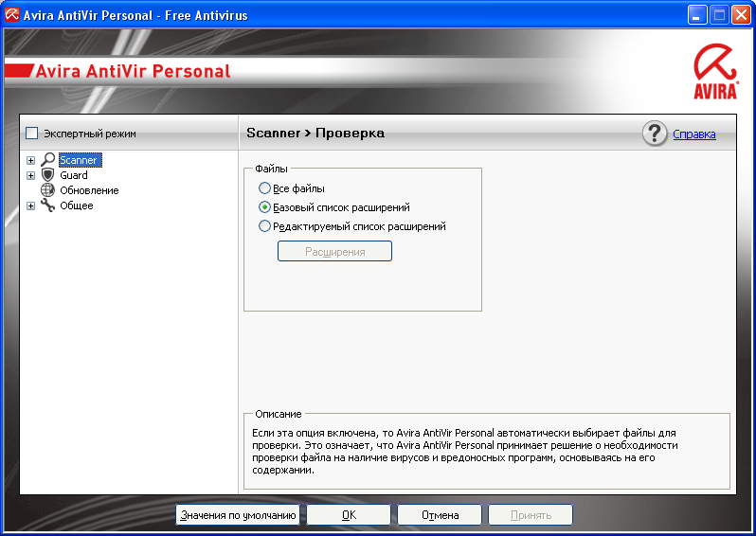Click the Принять button

[531, 515]
